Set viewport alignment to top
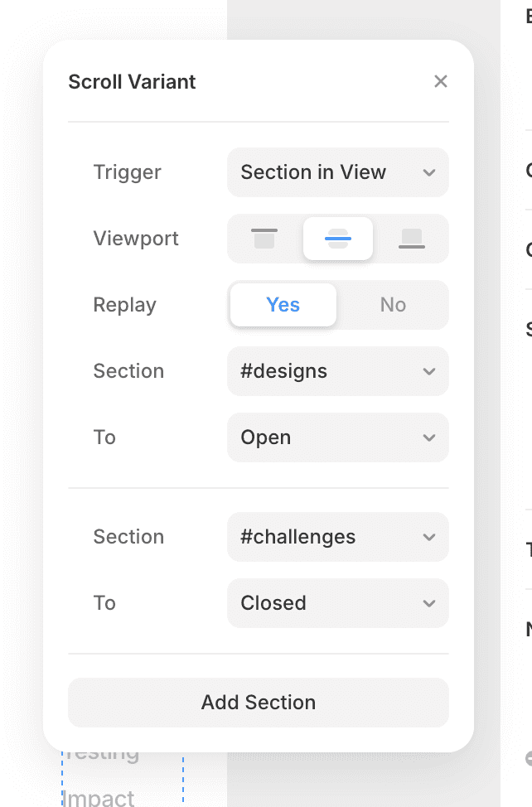This screenshot has height=807, width=532. click(x=264, y=239)
